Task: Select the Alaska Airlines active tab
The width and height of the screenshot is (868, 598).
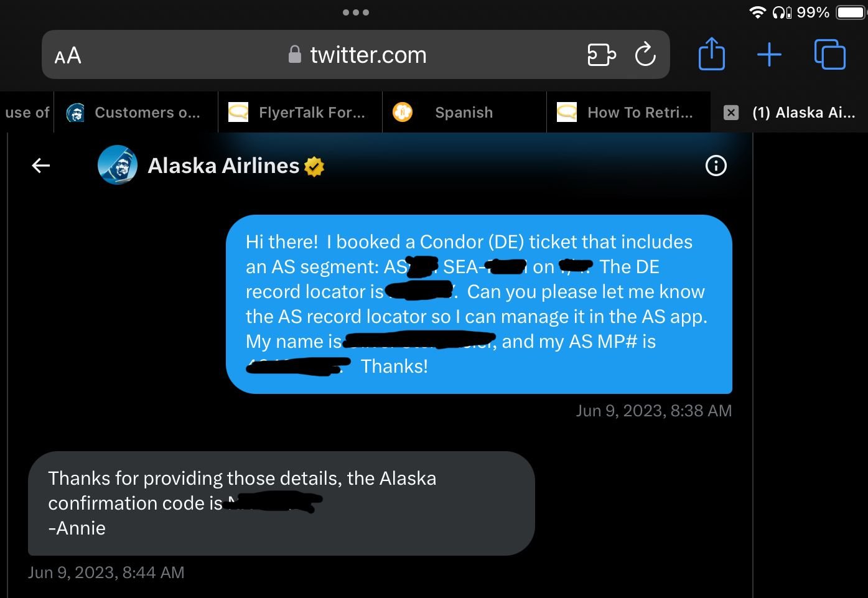Action: pyautogui.click(x=803, y=113)
